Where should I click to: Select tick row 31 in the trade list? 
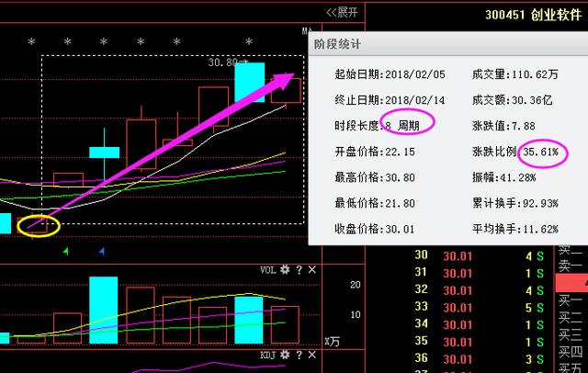pyautogui.click(x=480, y=273)
